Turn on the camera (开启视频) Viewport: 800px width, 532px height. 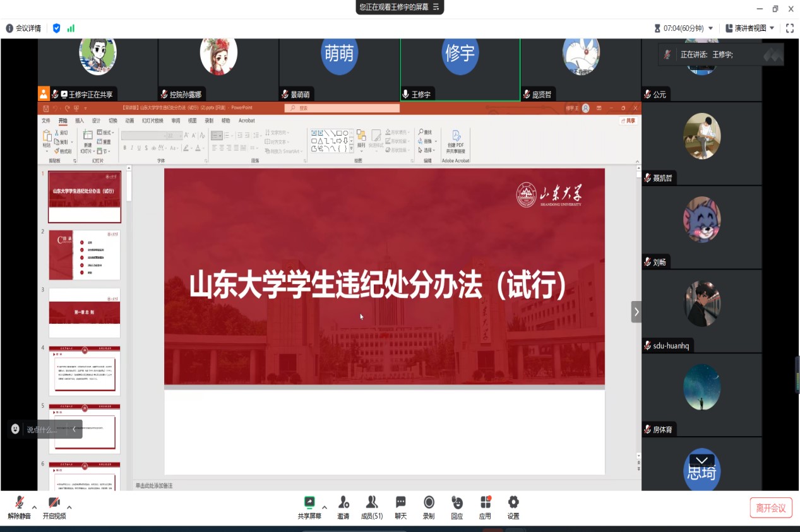tap(54, 504)
